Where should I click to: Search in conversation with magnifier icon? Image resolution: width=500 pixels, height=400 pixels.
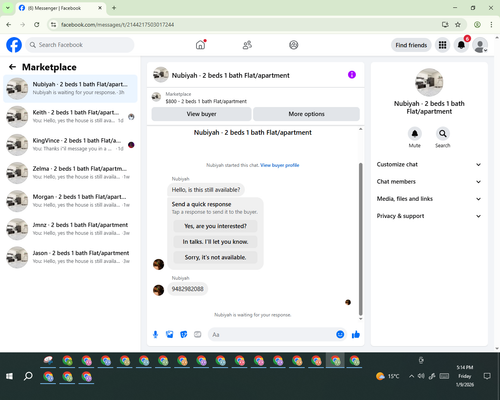point(443,134)
